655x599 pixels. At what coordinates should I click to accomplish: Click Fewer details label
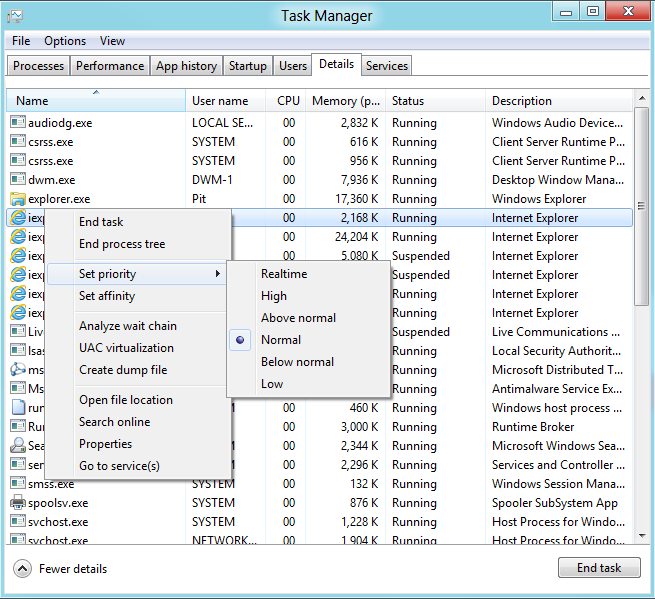coord(73,569)
